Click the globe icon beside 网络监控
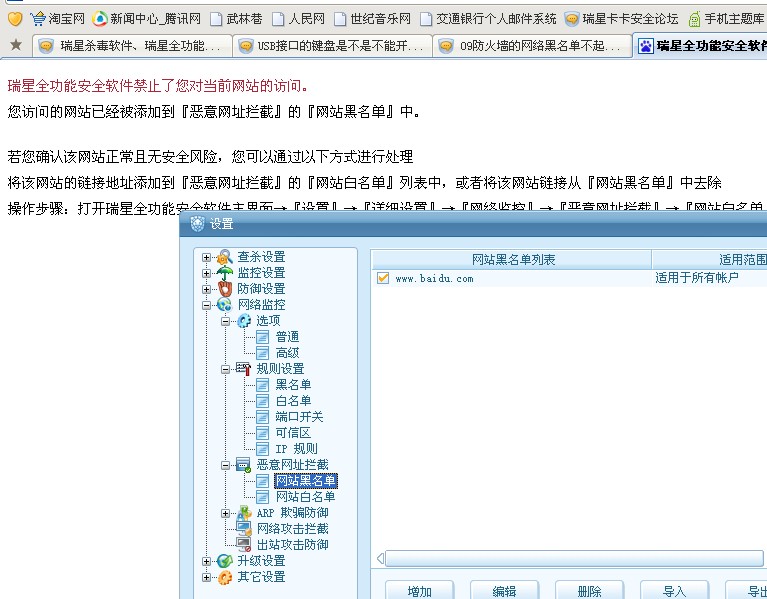Viewport: 767px width, 599px height. click(225, 305)
